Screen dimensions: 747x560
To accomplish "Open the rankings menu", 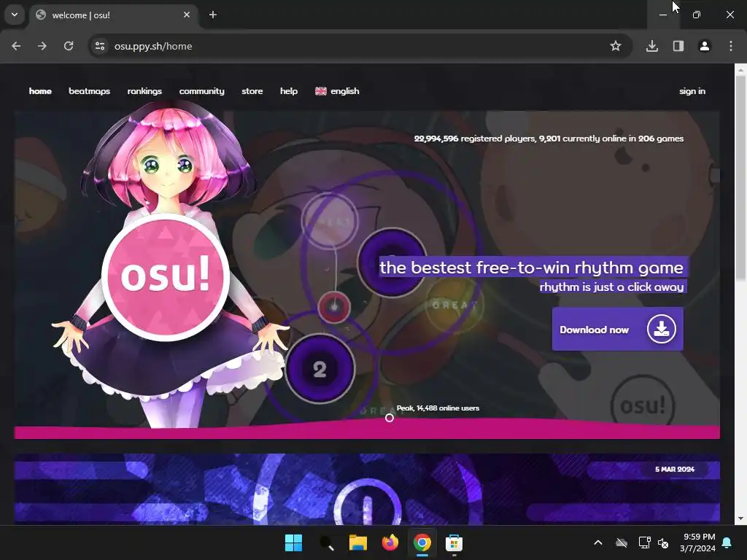I will tap(144, 91).
